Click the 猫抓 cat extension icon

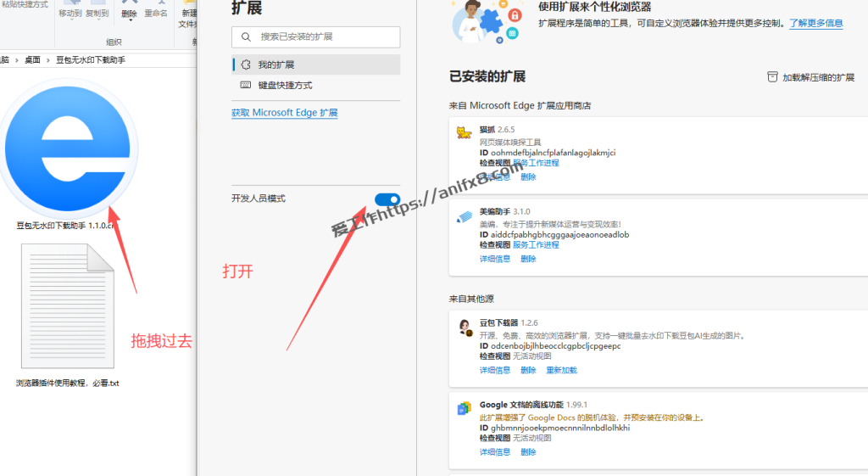pos(464,131)
